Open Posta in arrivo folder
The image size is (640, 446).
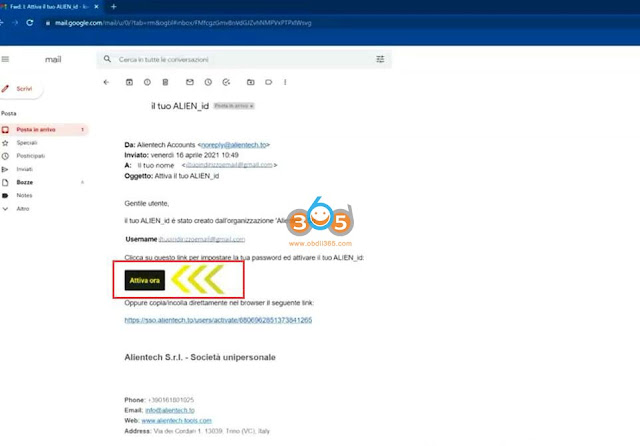point(44,129)
